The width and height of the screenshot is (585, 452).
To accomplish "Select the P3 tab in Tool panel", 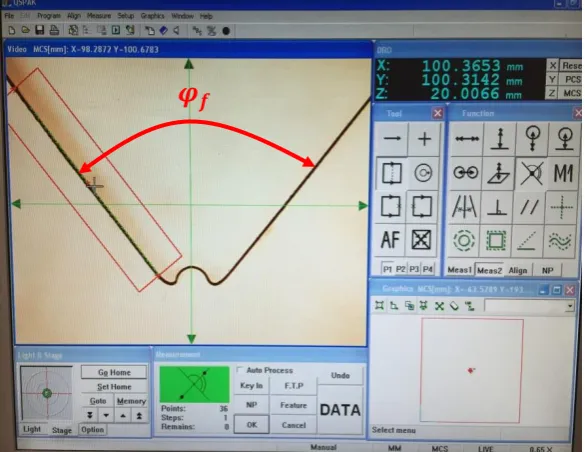I will click(x=414, y=269).
